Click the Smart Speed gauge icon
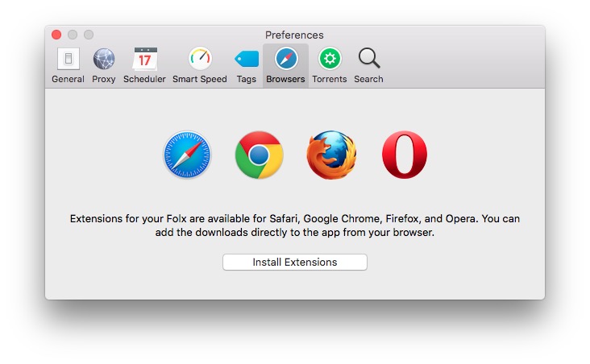This screenshot has width=590, height=364. click(x=200, y=59)
